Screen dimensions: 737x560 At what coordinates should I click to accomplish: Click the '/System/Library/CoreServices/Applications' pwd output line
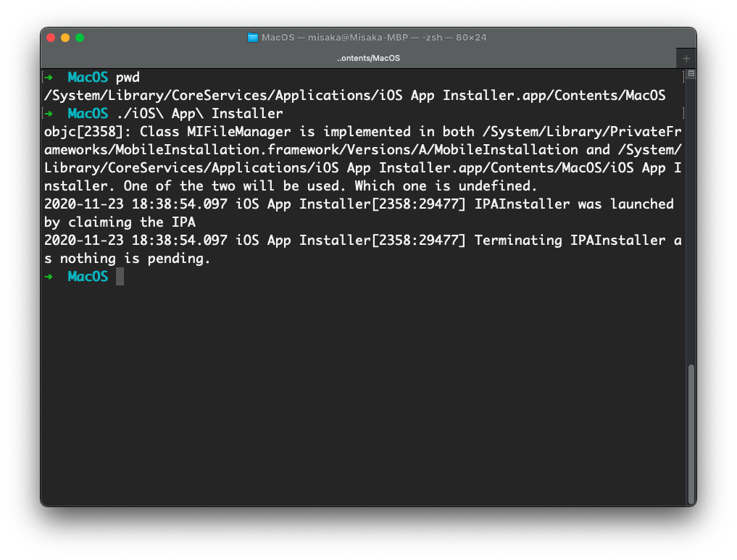coord(355,96)
